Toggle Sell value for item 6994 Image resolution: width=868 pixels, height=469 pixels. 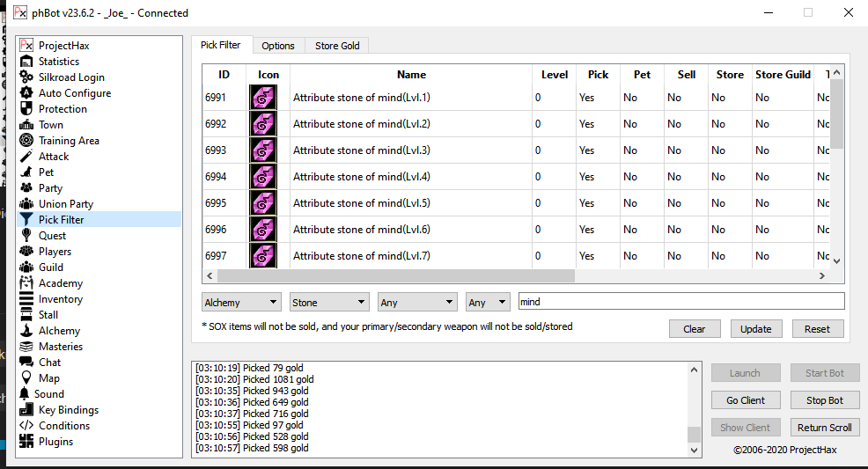coord(674,177)
